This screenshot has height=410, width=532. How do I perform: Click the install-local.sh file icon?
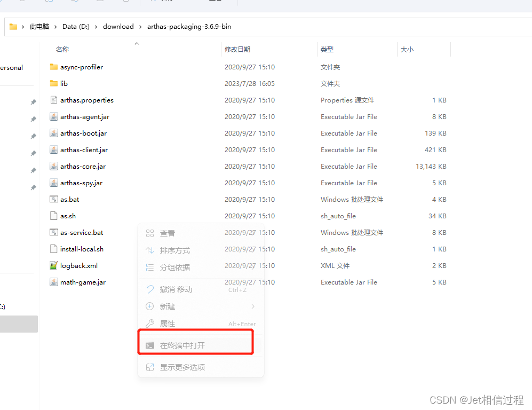pos(53,249)
